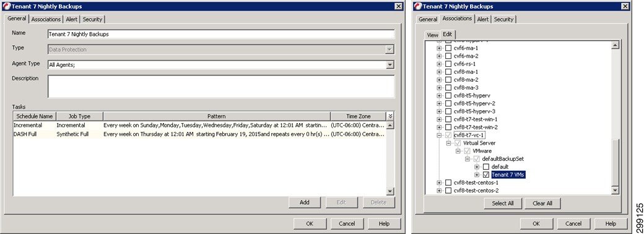Click scroll down arrow in associations tree
This screenshot has width=644, height=234.
coord(615,190)
